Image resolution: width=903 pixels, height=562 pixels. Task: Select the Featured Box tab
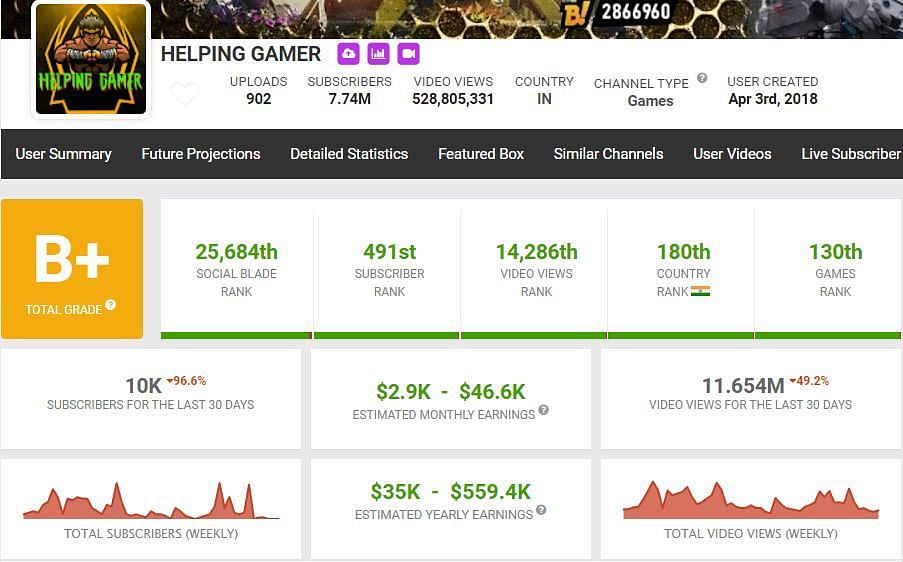click(x=481, y=154)
